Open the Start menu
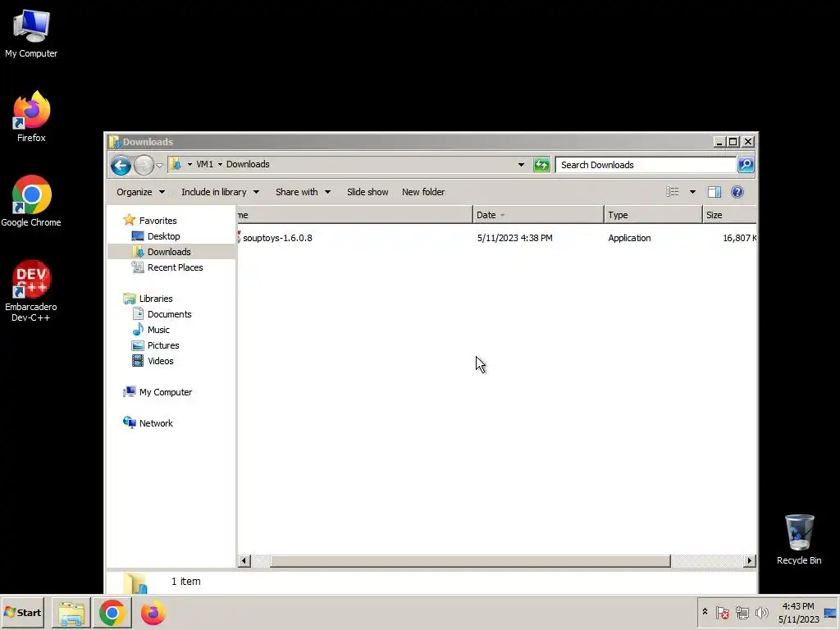 tap(22, 612)
